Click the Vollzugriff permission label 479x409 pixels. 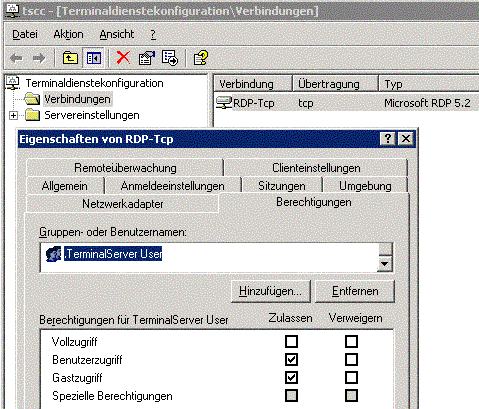[74, 342]
